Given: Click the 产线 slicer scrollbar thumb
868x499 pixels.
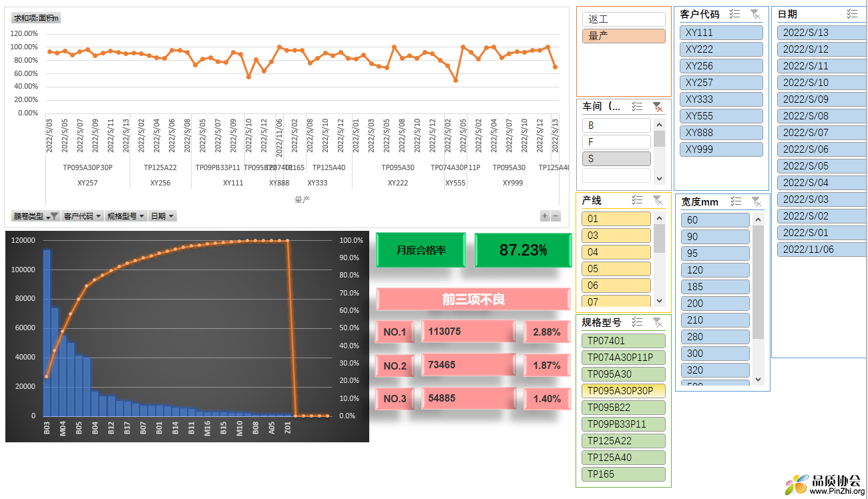Looking at the screenshot, I should pos(659,239).
